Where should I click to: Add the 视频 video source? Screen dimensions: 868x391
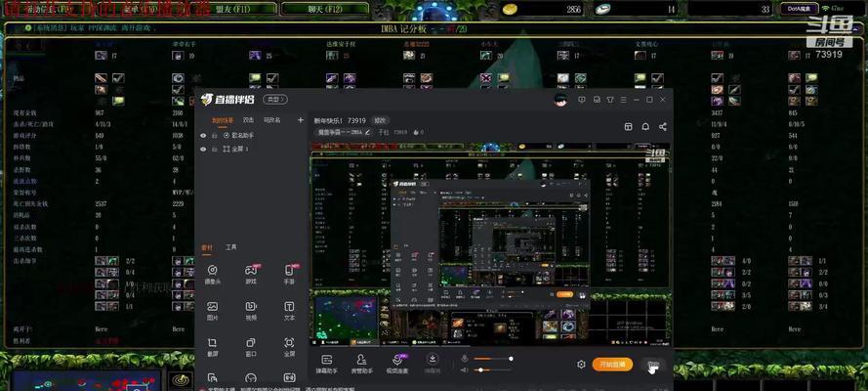tap(251, 310)
